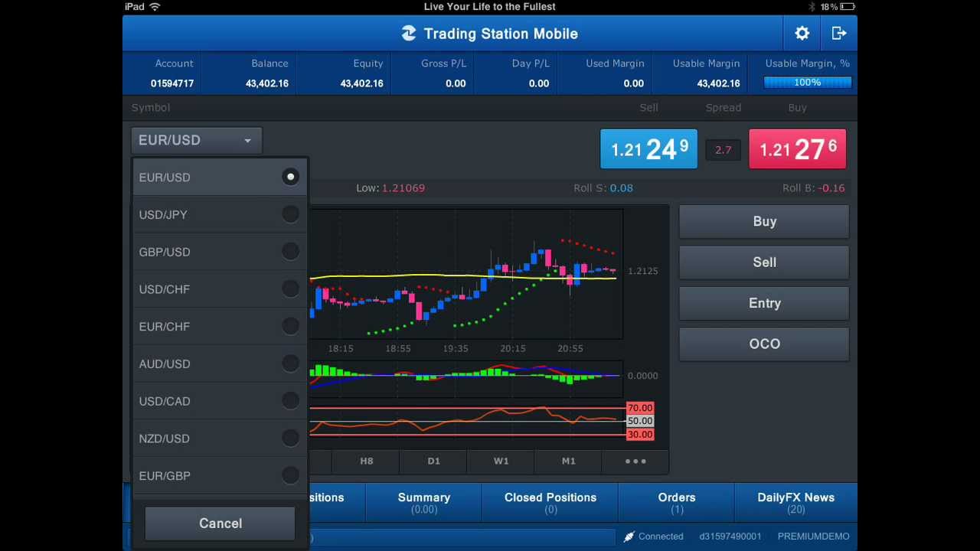Open the settings gear icon

(802, 33)
